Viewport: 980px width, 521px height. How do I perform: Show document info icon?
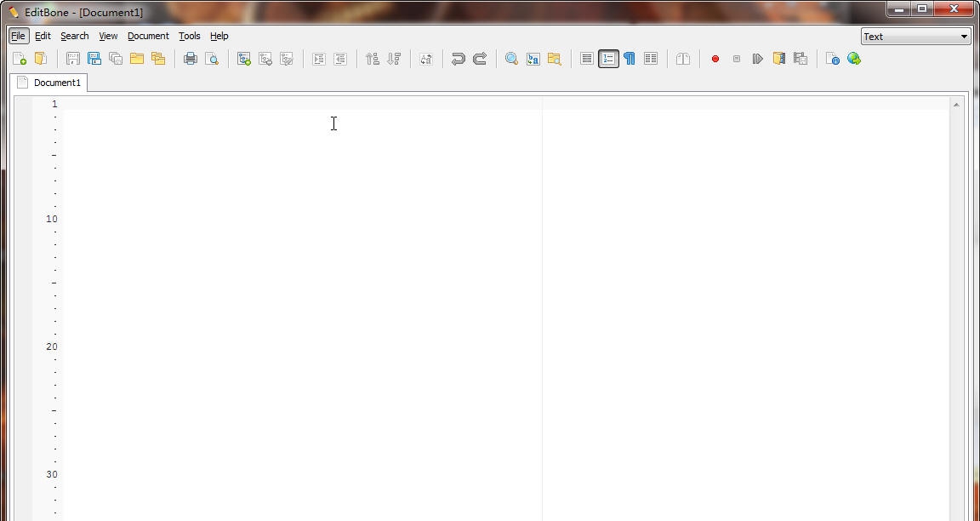coord(833,59)
